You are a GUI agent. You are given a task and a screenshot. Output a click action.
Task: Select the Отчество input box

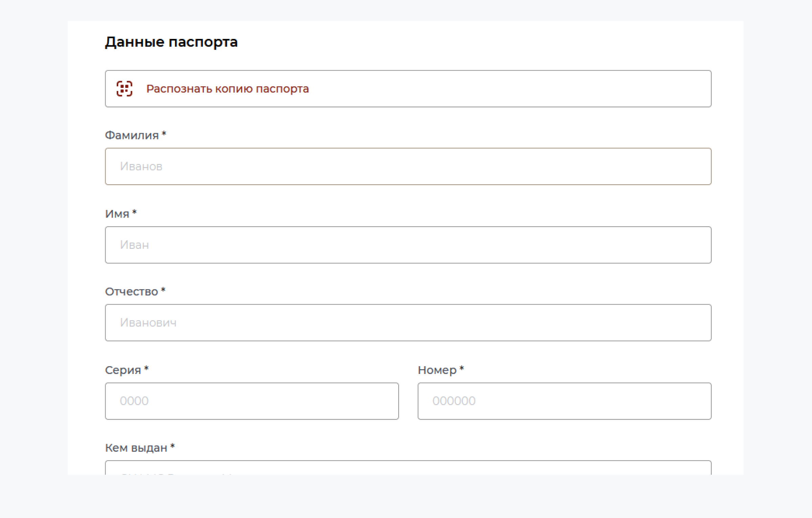point(408,323)
